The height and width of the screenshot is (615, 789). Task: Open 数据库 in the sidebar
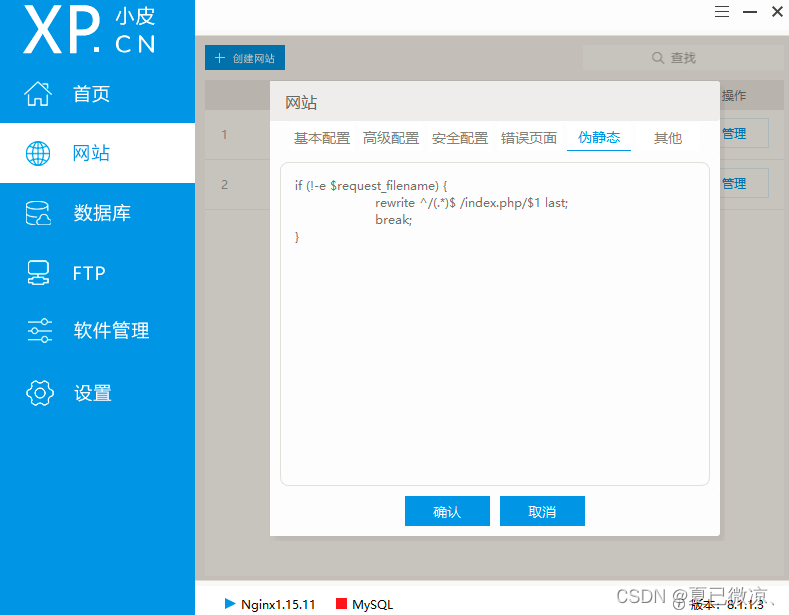[98, 213]
